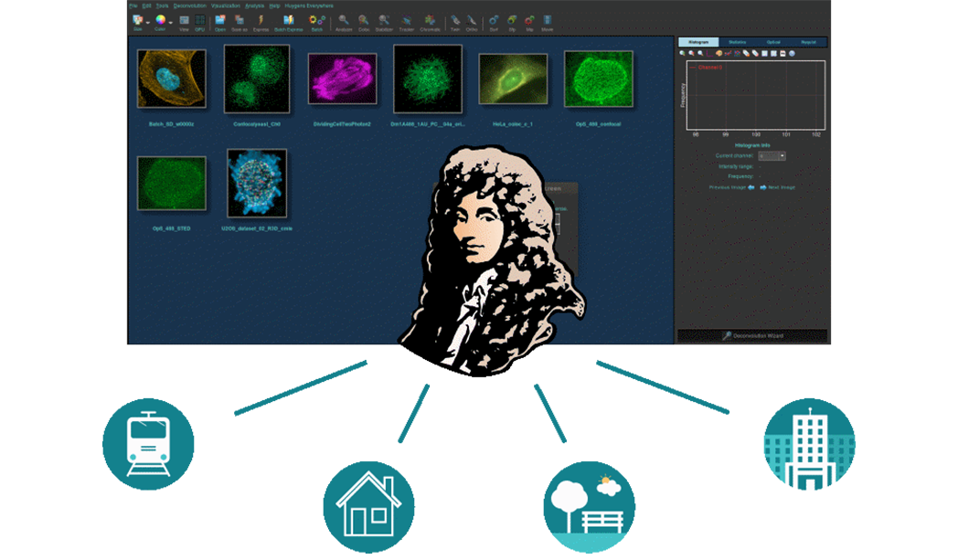Toggle the GPU toolbar button

tap(199, 21)
